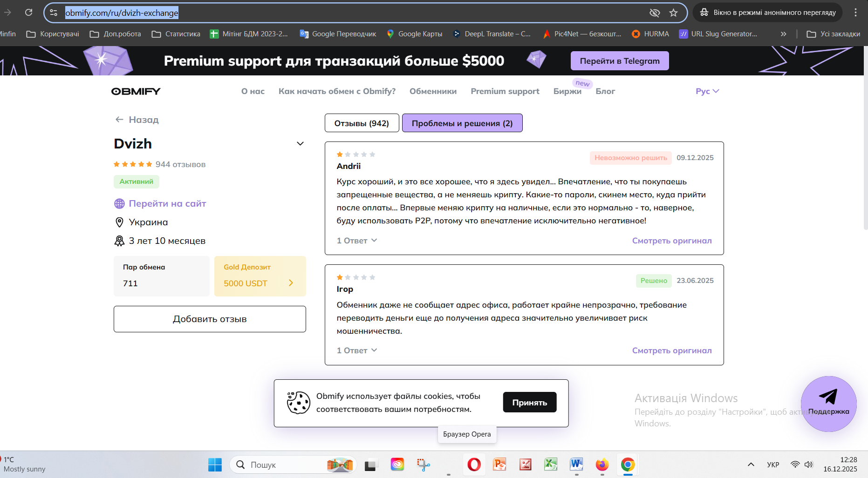Accept cookies with the Принять button
868x478 pixels.
tap(530, 402)
